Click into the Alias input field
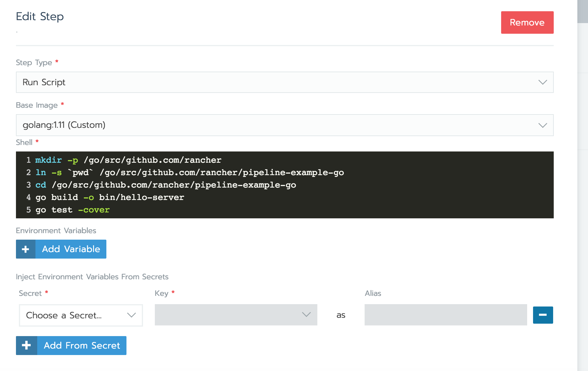 coord(445,315)
